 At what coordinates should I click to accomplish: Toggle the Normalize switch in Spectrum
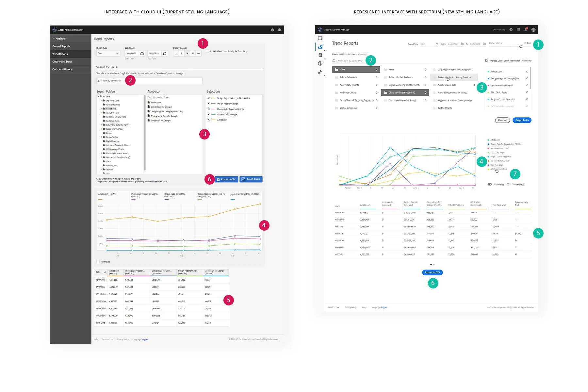coord(490,185)
